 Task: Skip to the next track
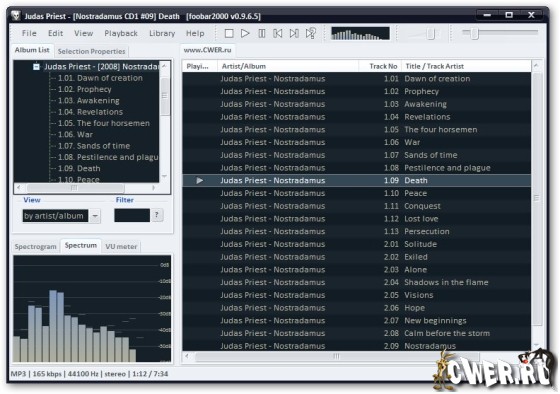294,34
